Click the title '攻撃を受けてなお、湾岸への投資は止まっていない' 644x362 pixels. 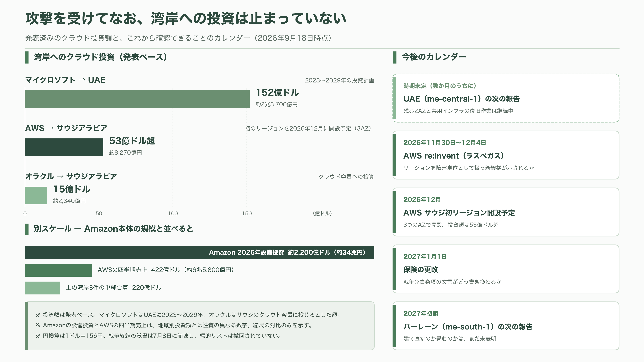click(185, 18)
